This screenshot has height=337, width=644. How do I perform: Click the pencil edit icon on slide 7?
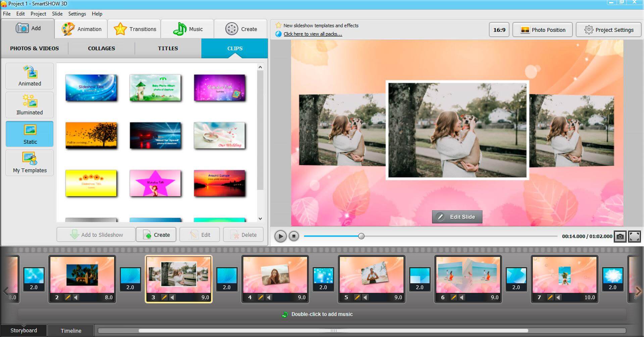550,297
